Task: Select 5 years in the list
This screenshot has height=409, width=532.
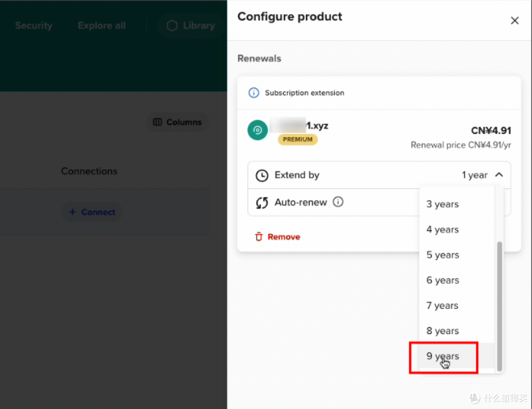Action: tap(442, 255)
